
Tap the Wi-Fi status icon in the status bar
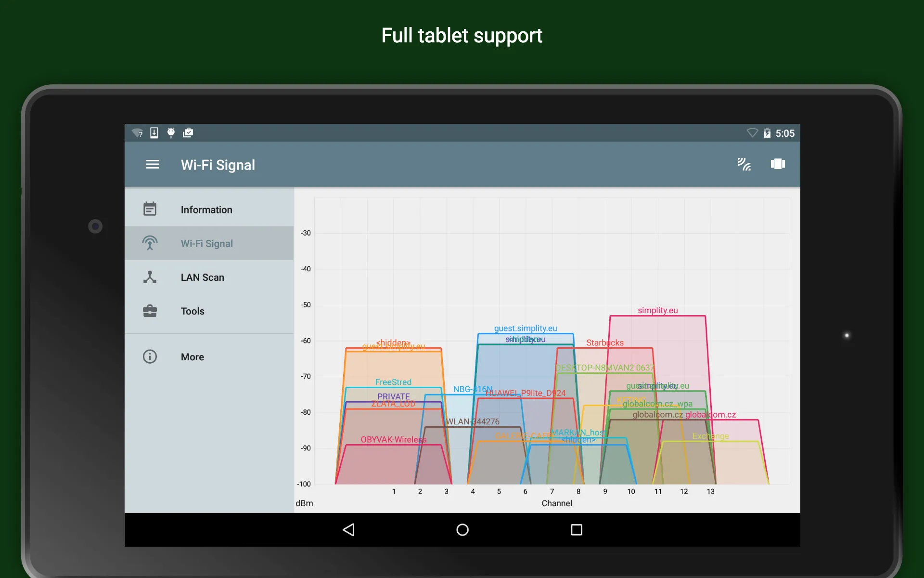(x=752, y=133)
